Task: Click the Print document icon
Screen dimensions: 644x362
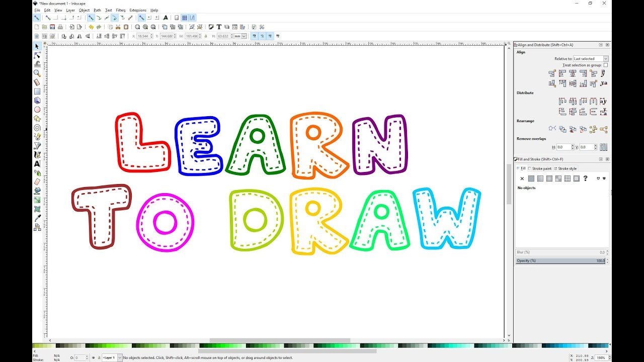Action: (x=60, y=27)
